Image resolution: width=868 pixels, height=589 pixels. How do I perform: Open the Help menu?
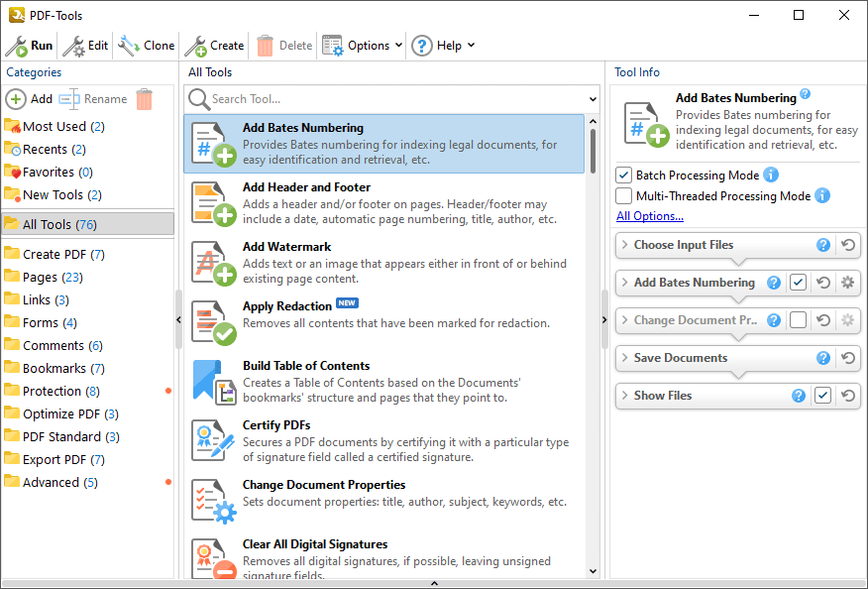443,46
